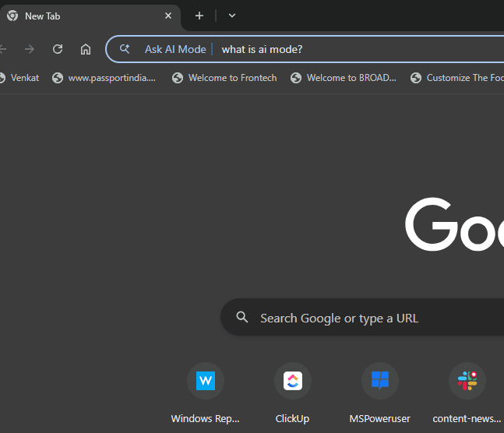Open the MSPoweruser shortcut icon
The image size is (504, 433).
[x=380, y=381]
